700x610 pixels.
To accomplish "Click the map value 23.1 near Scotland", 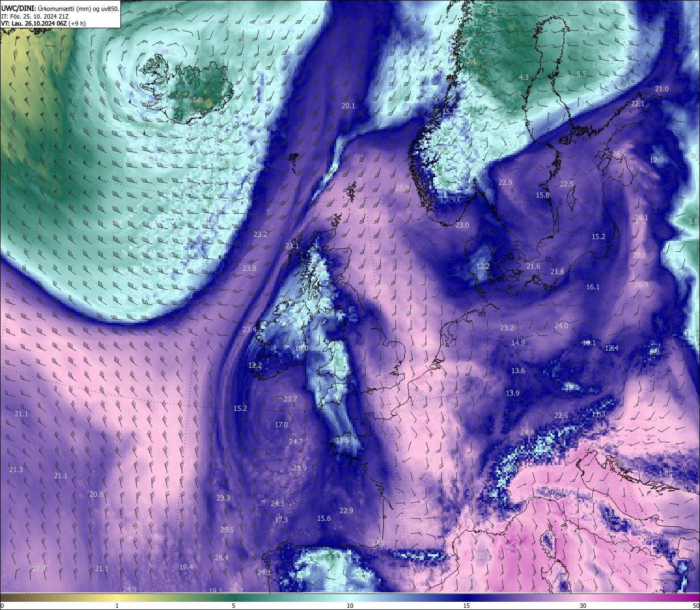I will coord(292,246).
